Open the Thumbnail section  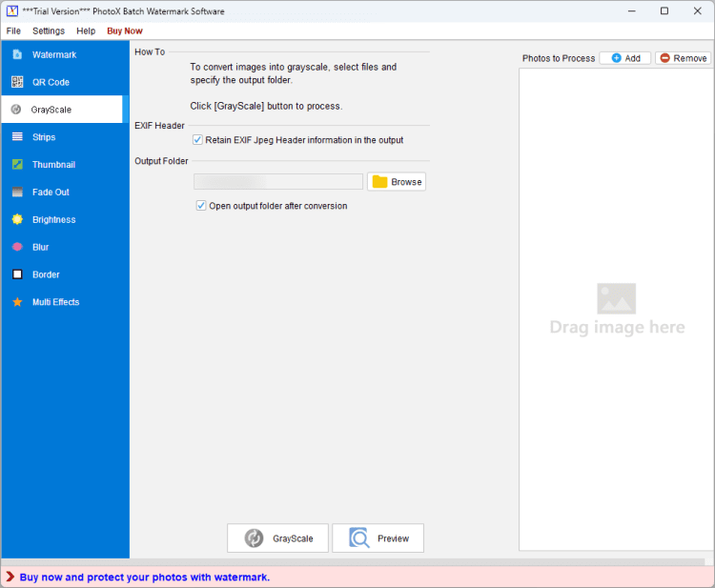[65, 164]
